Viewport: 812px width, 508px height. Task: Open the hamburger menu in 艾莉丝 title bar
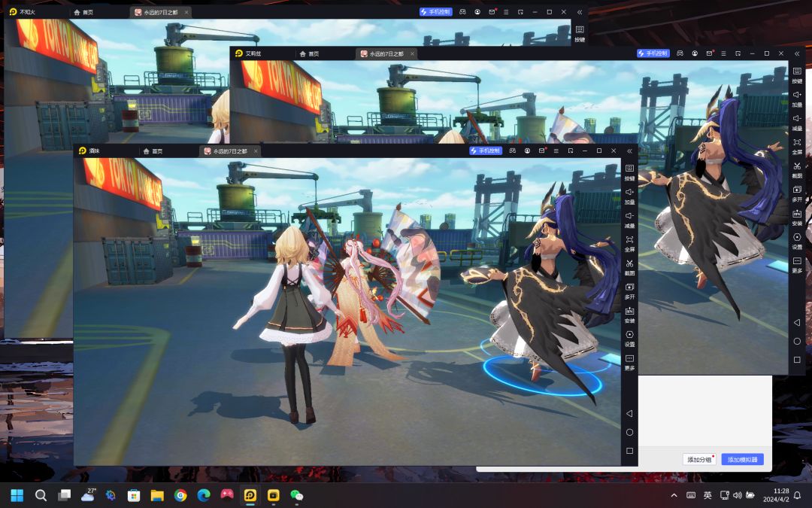click(x=723, y=53)
